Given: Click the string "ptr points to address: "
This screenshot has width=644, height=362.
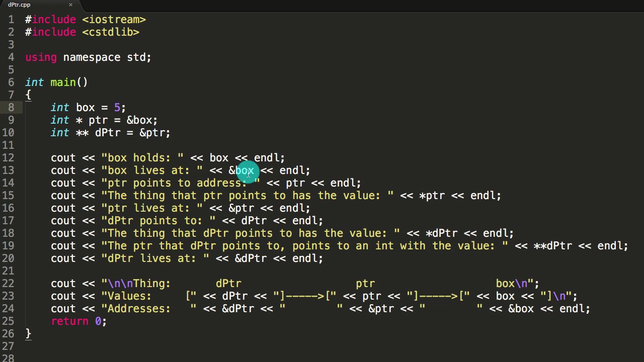Looking at the screenshot, I should pos(181,183).
